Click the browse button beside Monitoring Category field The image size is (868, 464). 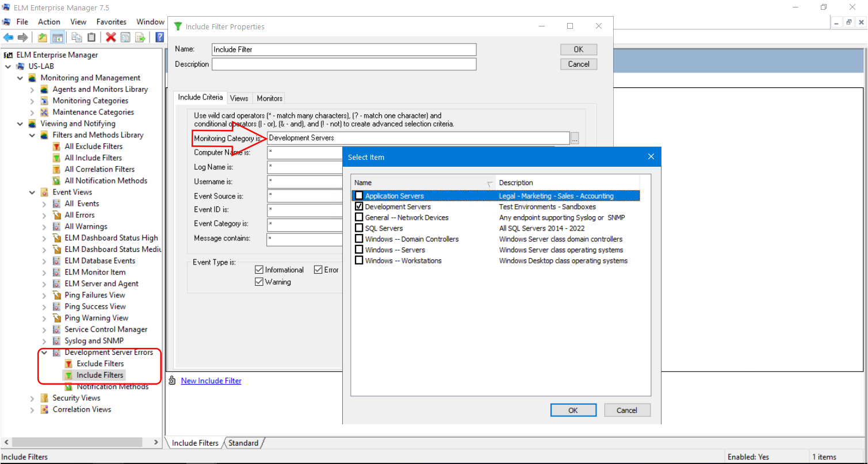tap(575, 138)
